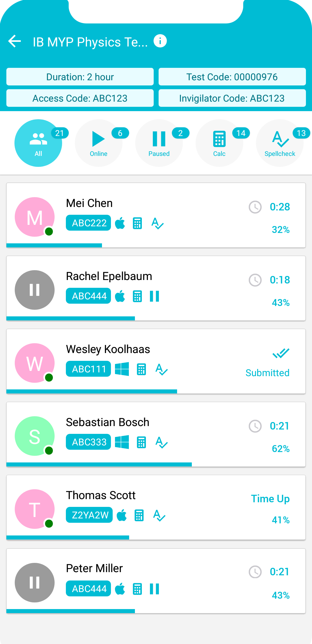Tap the Z2YA2W code badge
The width and height of the screenshot is (312, 644).
coord(89,515)
